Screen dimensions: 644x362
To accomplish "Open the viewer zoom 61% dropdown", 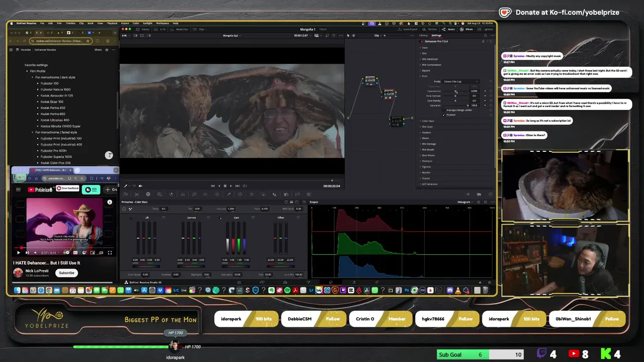I will point(126,36).
